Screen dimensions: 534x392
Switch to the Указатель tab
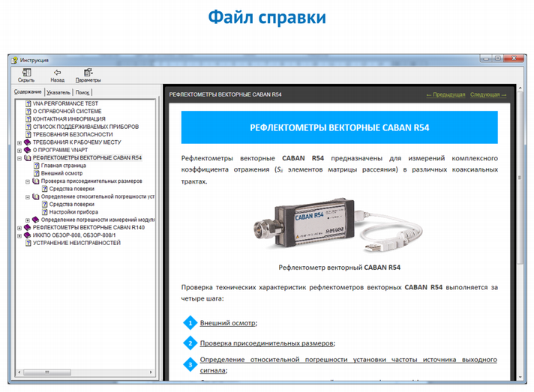coord(58,92)
